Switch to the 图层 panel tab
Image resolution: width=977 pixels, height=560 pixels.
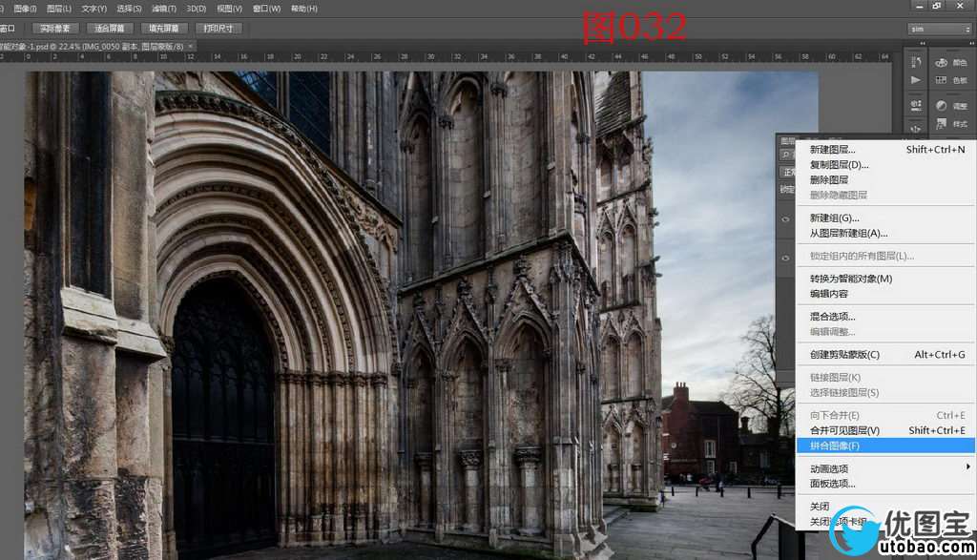point(788,141)
